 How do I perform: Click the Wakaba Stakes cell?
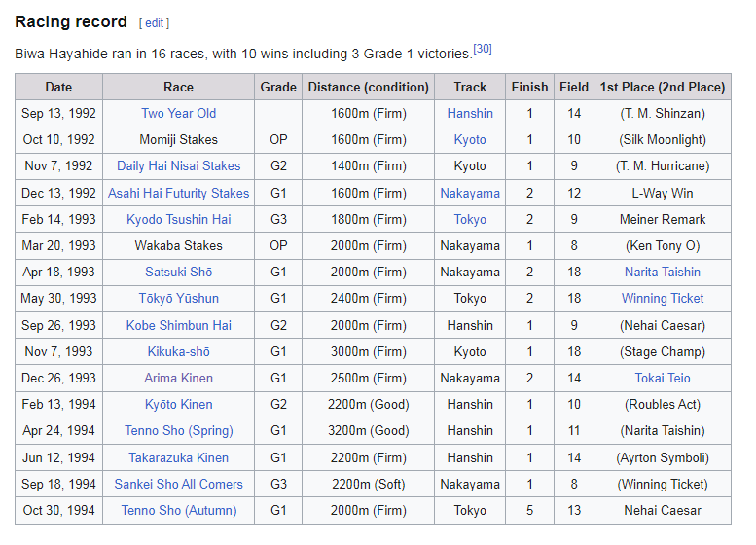(x=178, y=246)
